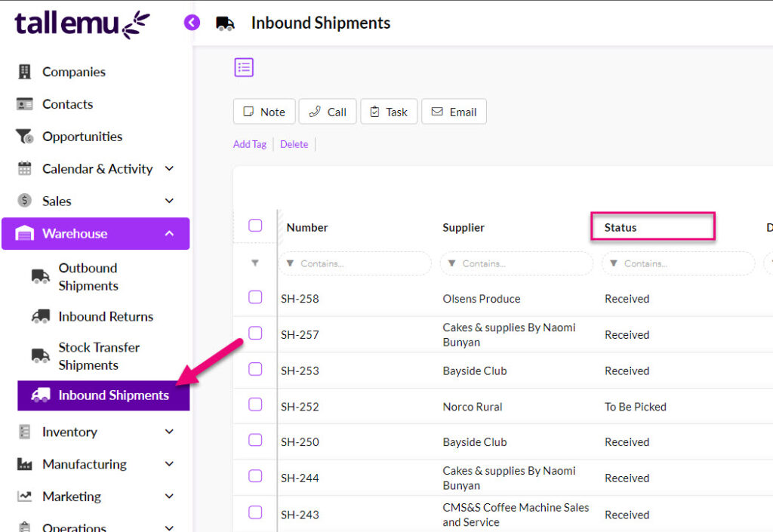
Task: Click the Warehouse building icon
Action: [24, 233]
